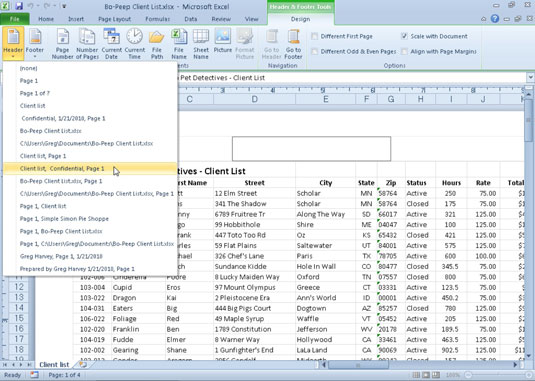535x381 pixels.
Task: Choose 'Page 1, Simple Simon Pie Shoppe' header
Action: pyautogui.click(x=90, y=219)
